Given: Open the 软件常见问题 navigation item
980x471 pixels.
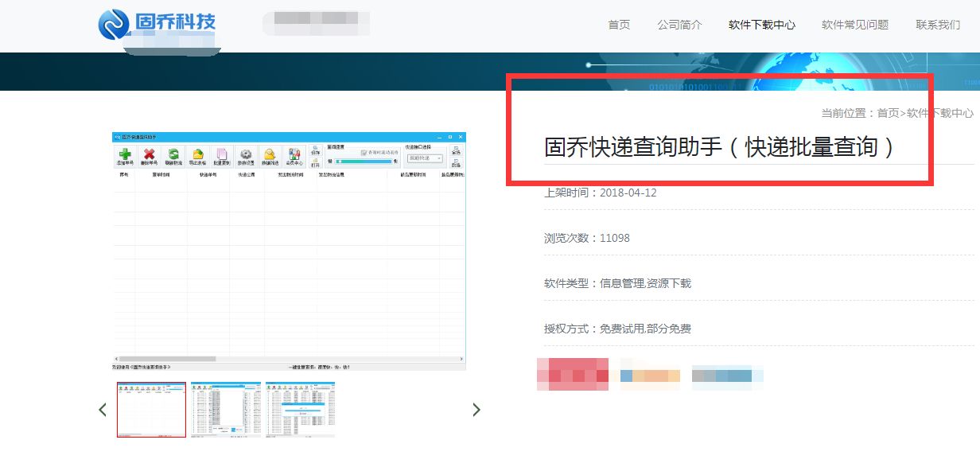Looking at the screenshot, I should pos(854,25).
